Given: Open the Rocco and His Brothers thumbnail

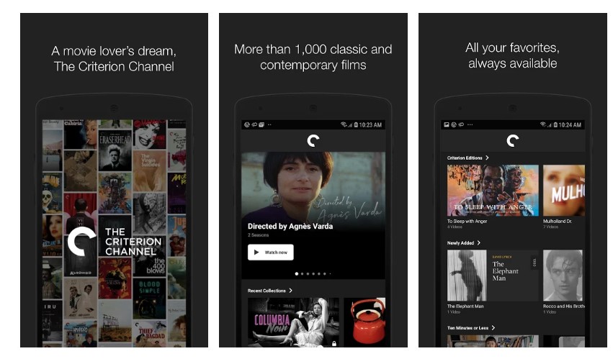Looking at the screenshot, I should pyautogui.click(x=564, y=276).
